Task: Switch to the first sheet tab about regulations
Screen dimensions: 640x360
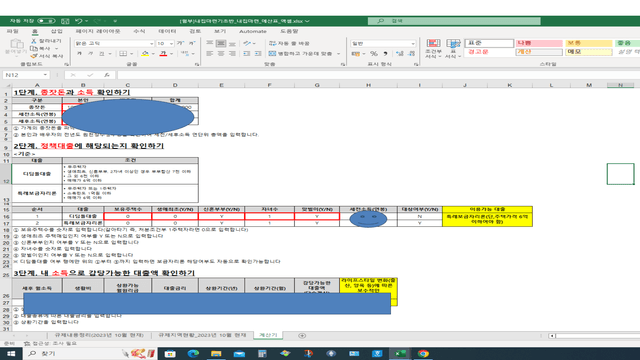Action: tap(99, 335)
